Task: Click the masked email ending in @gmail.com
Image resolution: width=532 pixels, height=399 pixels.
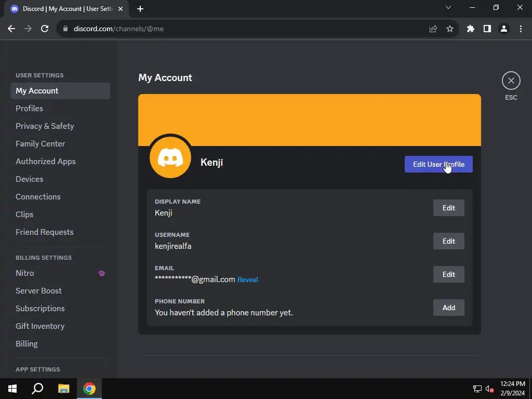Action: click(x=195, y=280)
